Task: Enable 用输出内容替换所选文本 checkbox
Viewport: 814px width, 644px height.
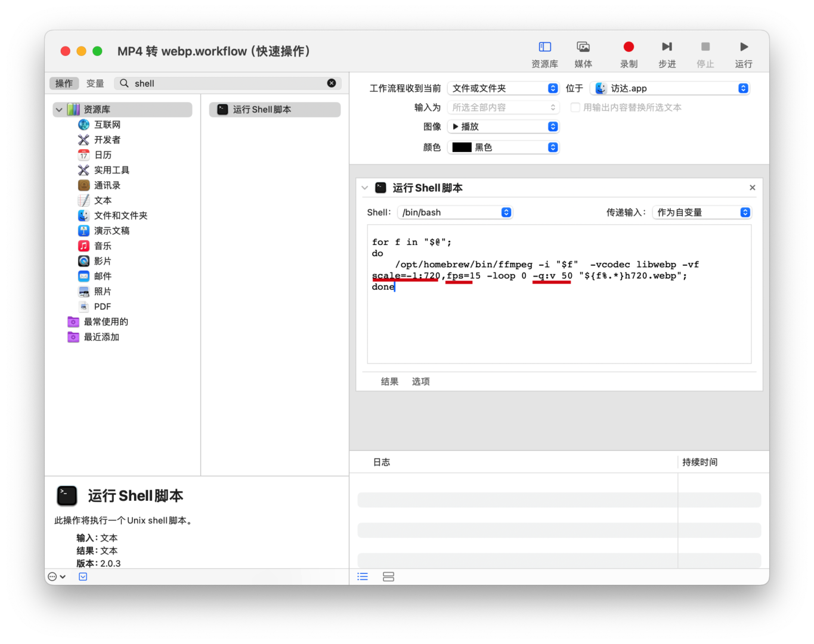Action: click(575, 107)
